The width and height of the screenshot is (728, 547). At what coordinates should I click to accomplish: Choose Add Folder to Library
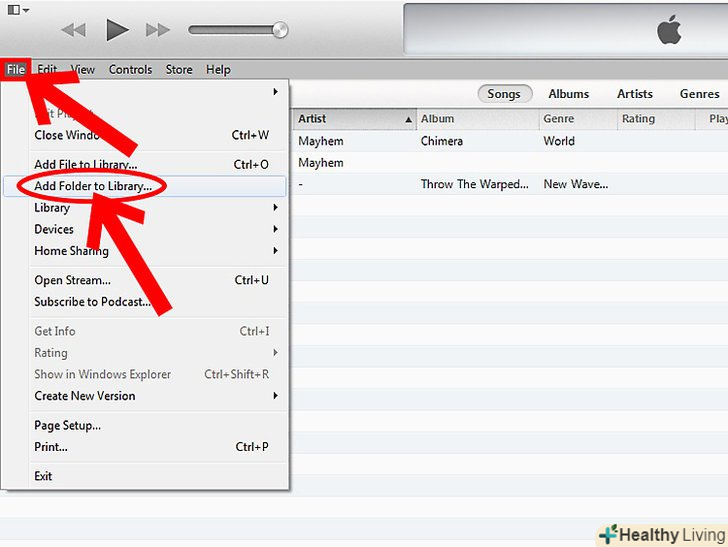click(x=144, y=186)
